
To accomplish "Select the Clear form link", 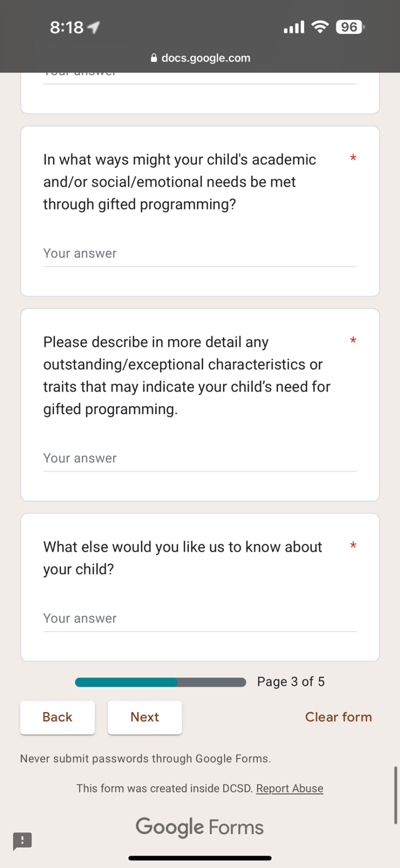I will 339,717.
